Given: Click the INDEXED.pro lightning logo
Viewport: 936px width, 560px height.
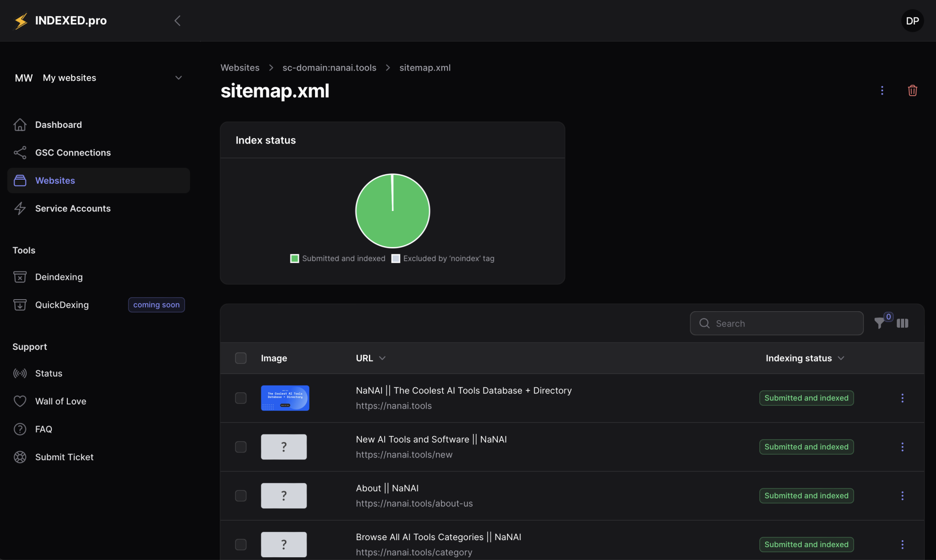Looking at the screenshot, I should point(21,21).
